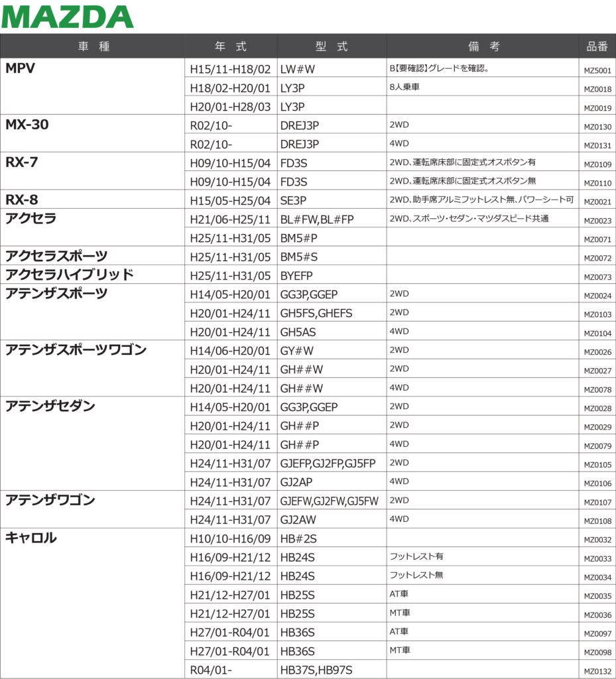Click the HB37S,HB97S model code cell
616x679 pixels.
point(316,670)
